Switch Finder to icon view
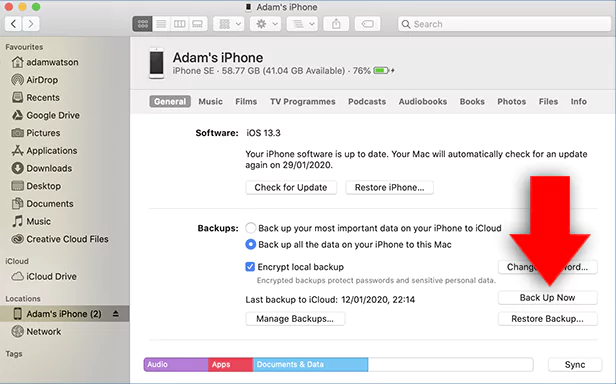The height and width of the screenshot is (384, 616). [x=143, y=24]
